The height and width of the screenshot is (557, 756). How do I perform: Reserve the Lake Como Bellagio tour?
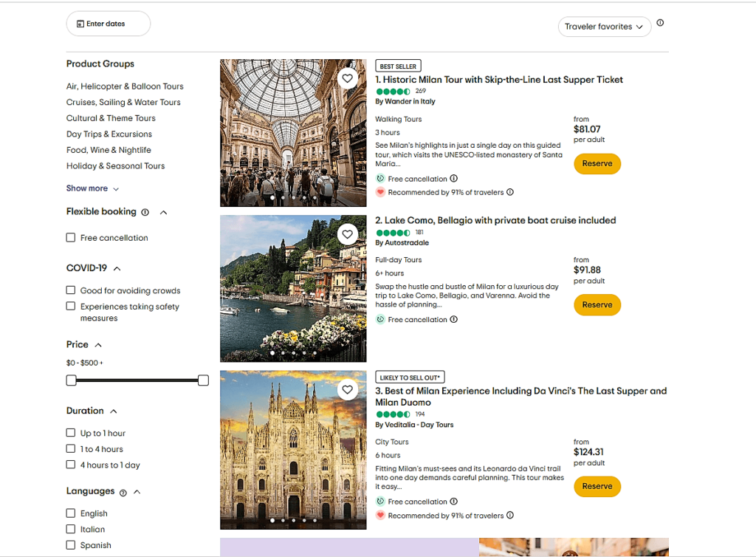click(x=597, y=304)
